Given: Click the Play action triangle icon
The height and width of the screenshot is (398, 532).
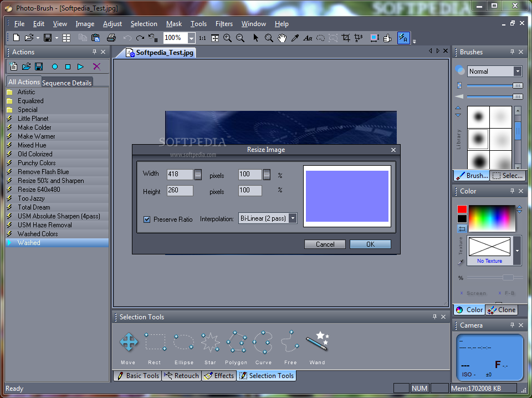Looking at the screenshot, I should pos(80,67).
